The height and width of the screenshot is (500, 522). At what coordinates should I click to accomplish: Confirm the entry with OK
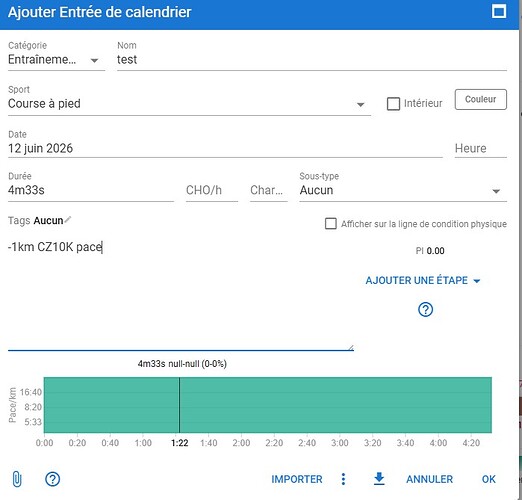(x=489, y=479)
